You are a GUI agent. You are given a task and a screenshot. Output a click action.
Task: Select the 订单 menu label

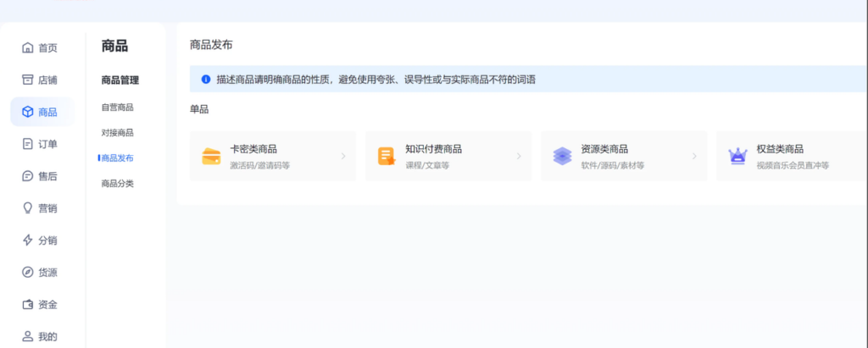point(47,145)
